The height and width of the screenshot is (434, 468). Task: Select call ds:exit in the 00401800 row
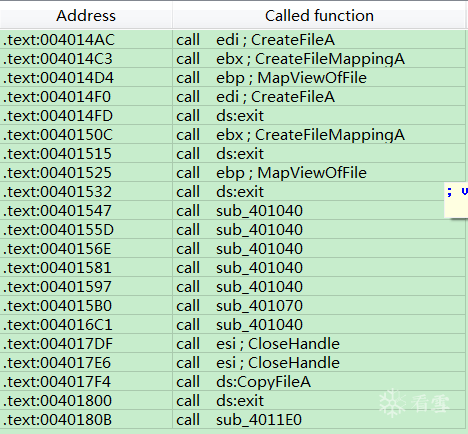click(220, 401)
